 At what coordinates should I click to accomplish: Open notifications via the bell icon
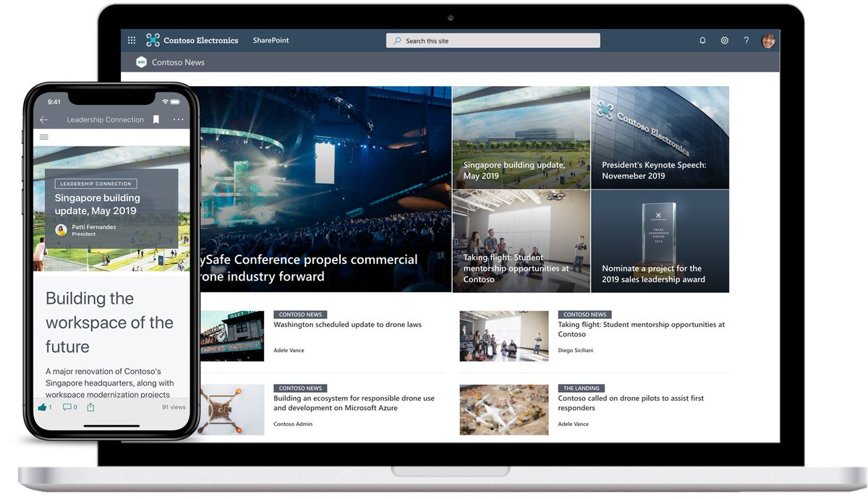pyautogui.click(x=702, y=40)
